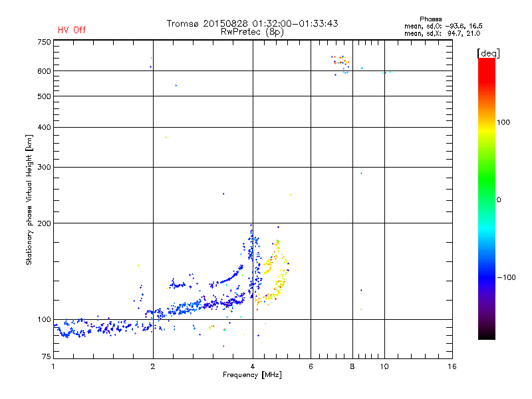Screen dimensions: 532x399
Task: Click the x-axis tick label '16'
Action: click(x=452, y=366)
